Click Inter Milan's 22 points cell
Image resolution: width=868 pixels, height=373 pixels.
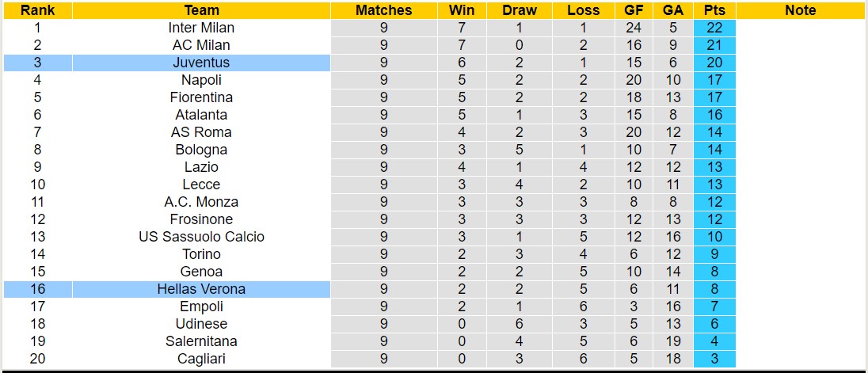(714, 28)
